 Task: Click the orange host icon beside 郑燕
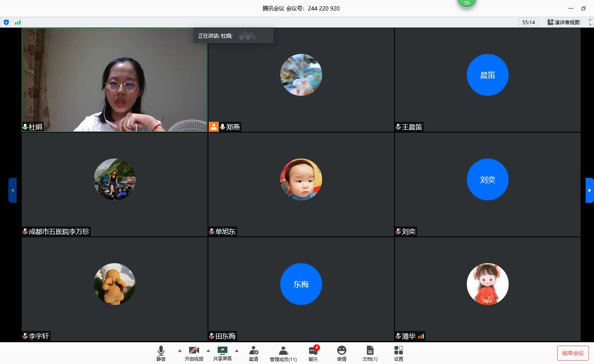coord(214,127)
